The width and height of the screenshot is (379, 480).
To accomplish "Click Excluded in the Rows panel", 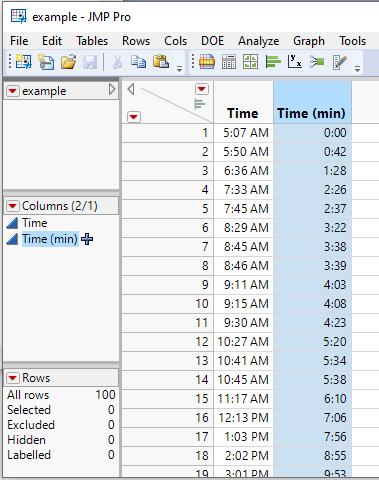I will [x=31, y=425].
